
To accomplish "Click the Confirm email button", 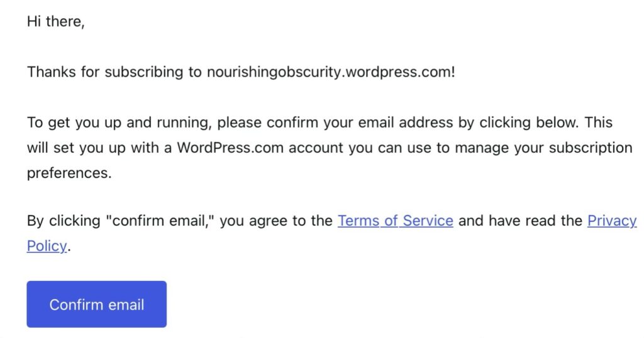I will coord(96,305).
